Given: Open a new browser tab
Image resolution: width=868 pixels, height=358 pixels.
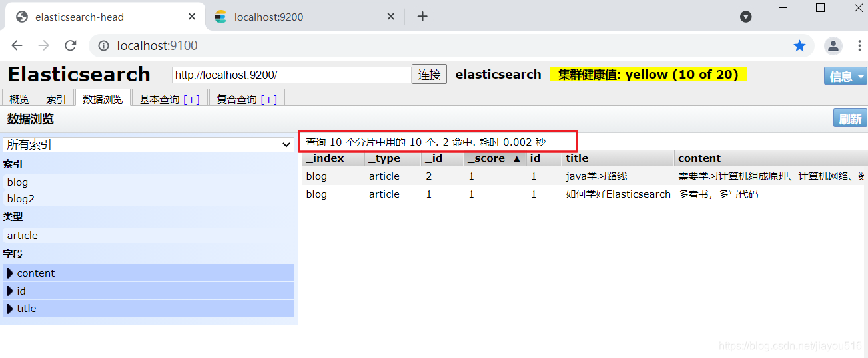Looking at the screenshot, I should point(422,17).
